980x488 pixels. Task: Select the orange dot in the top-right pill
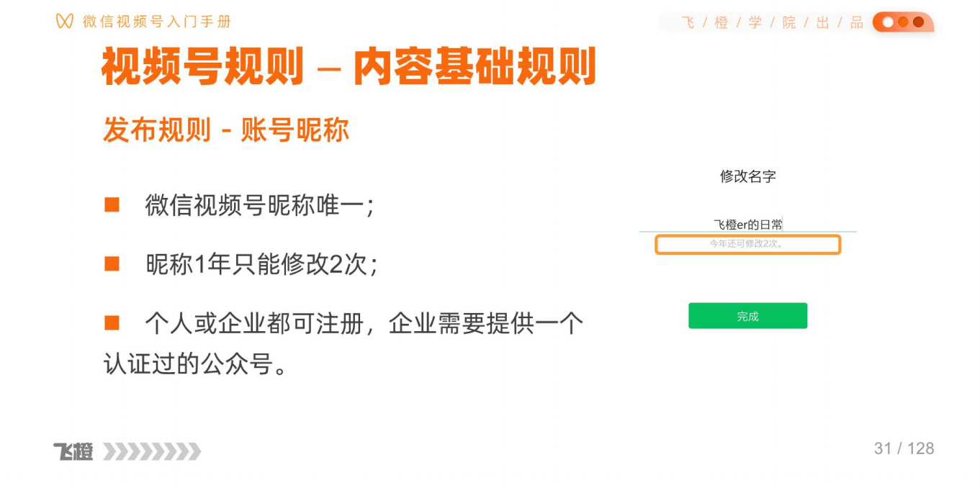(904, 22)
